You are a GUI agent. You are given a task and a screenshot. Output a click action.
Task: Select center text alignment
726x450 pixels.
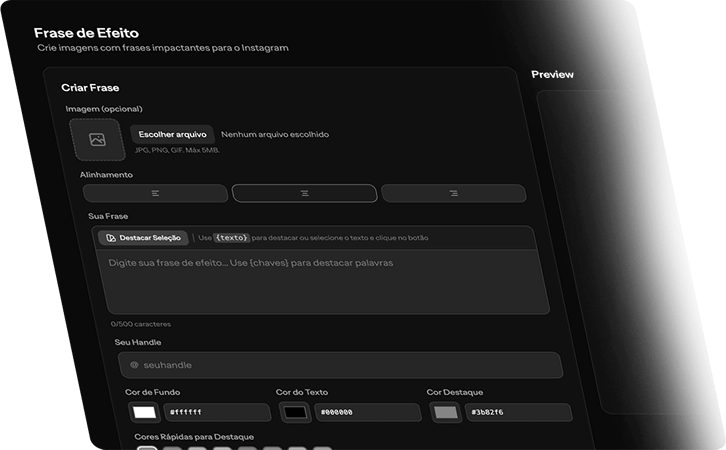[x=304, y=193]
